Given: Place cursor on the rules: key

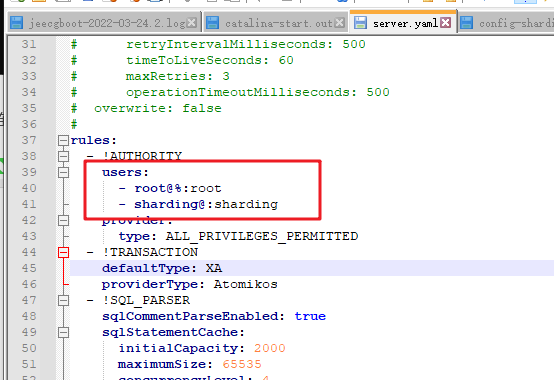Looking at the screenshot, I should tap(93, 141).
